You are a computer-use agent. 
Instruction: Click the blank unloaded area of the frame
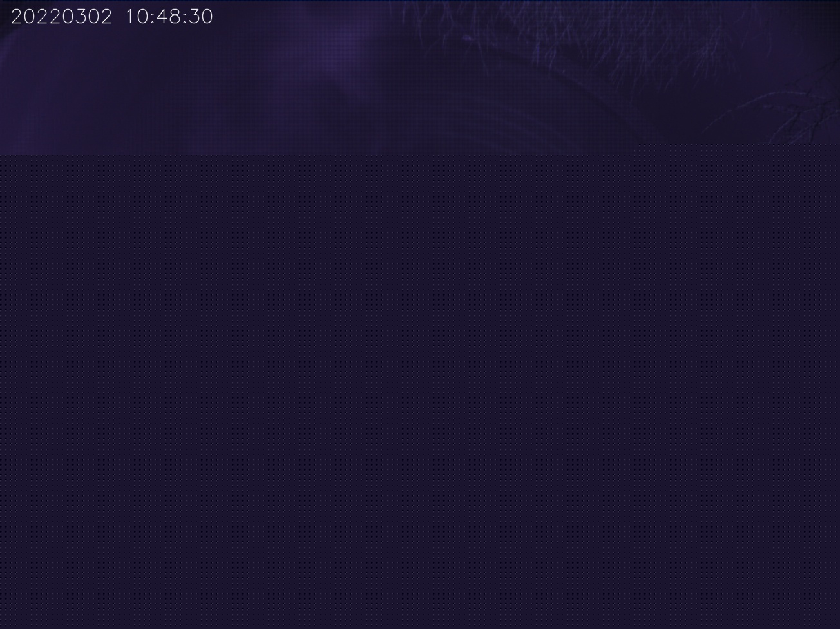click(420, 392)
